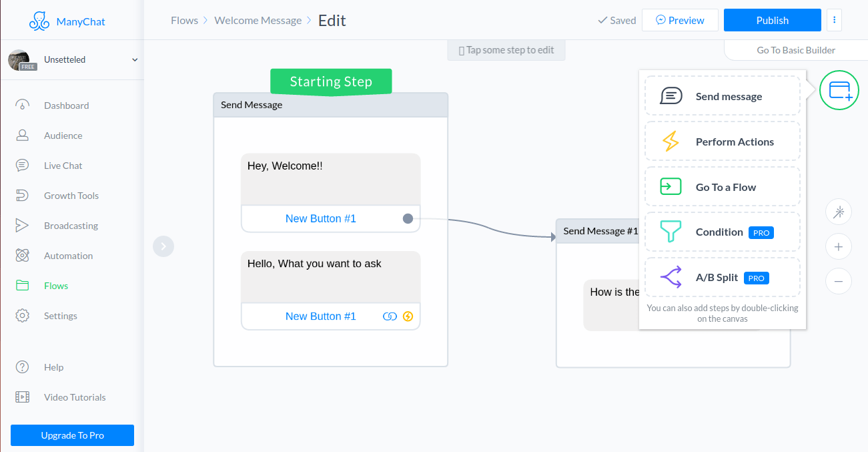Open Welcome Message from the breadcrumb
Image resolution: width=868 pixels, height=452 pixels.
258,20
